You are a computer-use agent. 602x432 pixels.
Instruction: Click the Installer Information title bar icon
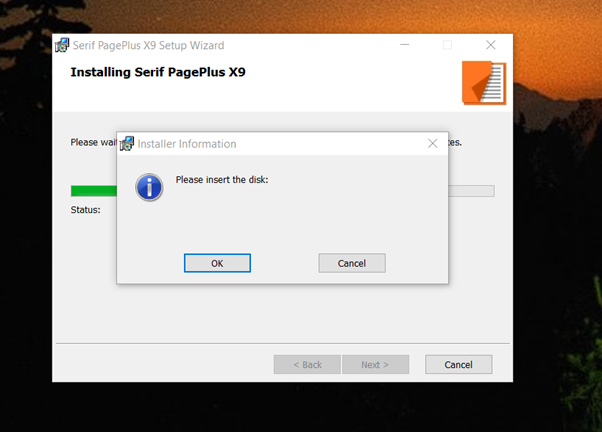click(x=127, y=144)
